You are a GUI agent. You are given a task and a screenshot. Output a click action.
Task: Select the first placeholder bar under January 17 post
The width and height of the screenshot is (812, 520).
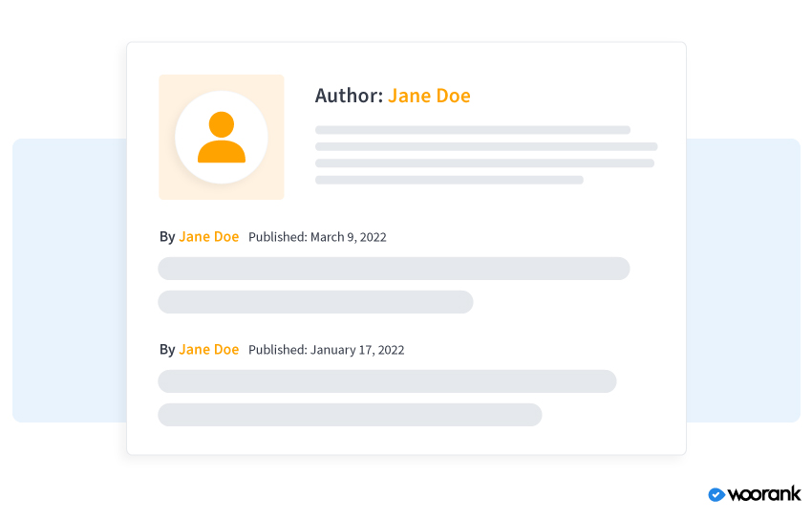tap(387, 381)
